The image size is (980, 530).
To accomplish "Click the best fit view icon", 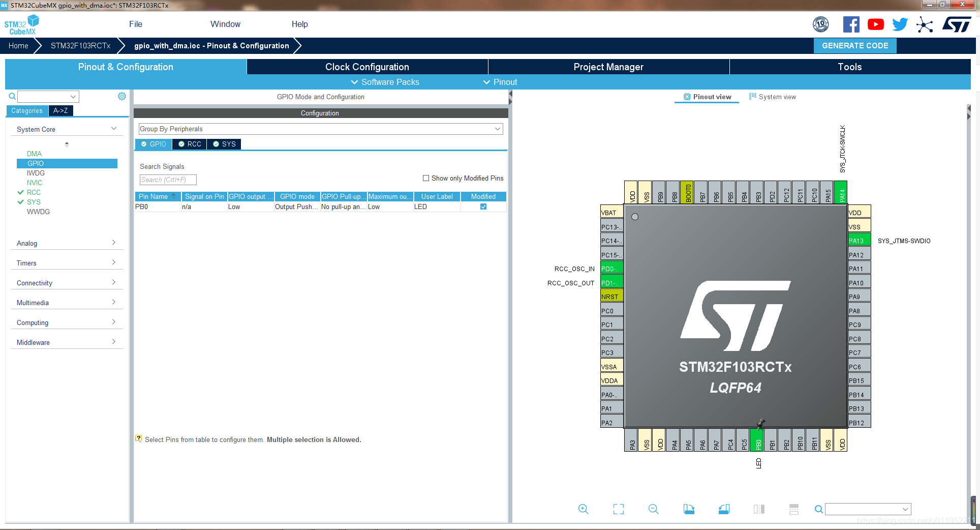I will point(619,509).
